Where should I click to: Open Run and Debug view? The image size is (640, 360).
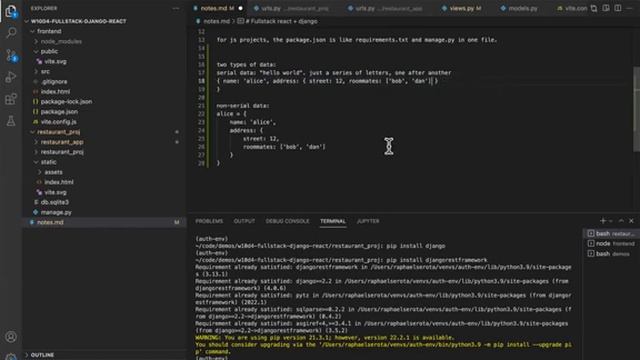tap(11, 77)
